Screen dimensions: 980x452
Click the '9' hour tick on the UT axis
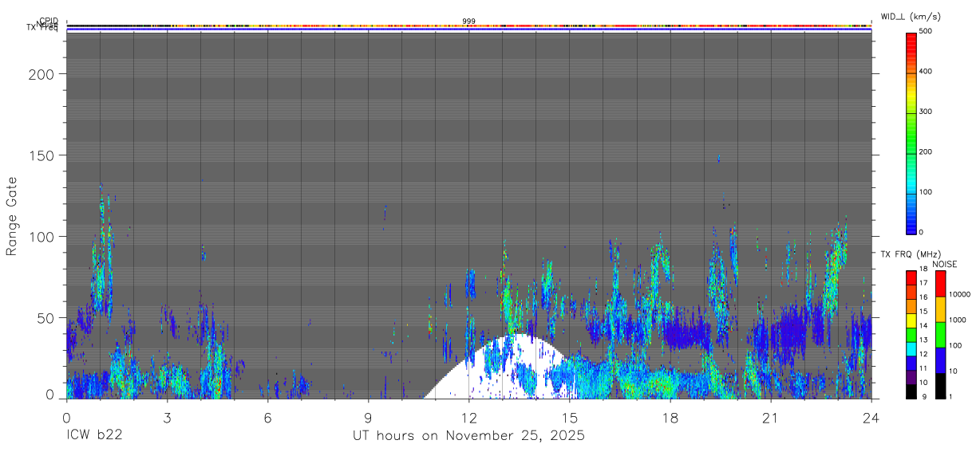tap(369, 418)
